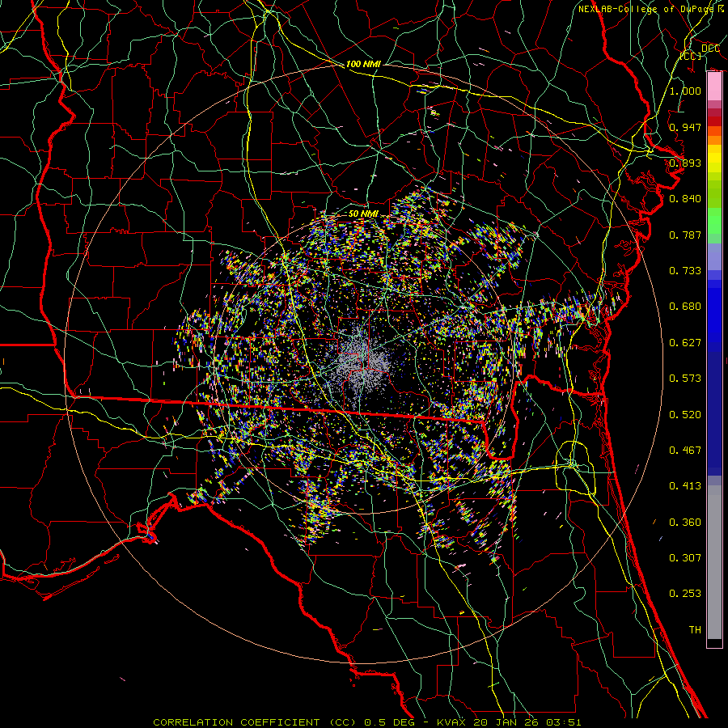
Task: Click the NEXLAB-College of DuPage label
Action: 651,9
